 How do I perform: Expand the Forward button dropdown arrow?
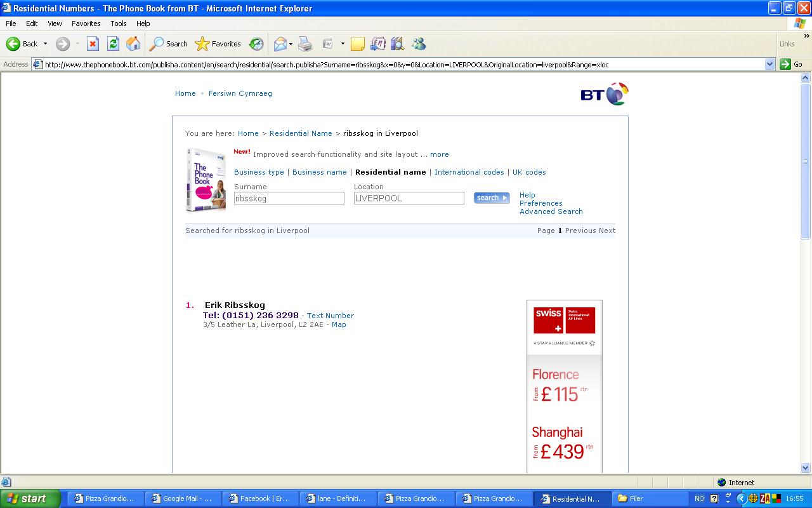point(77,44)
